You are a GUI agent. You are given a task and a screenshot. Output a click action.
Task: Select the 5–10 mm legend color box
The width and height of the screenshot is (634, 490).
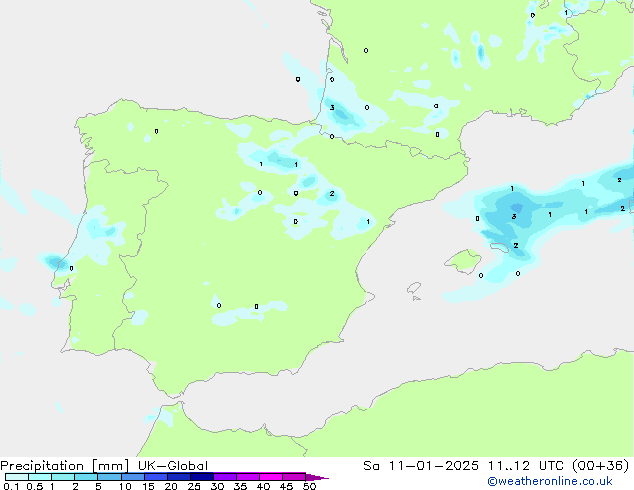(109, 477)
